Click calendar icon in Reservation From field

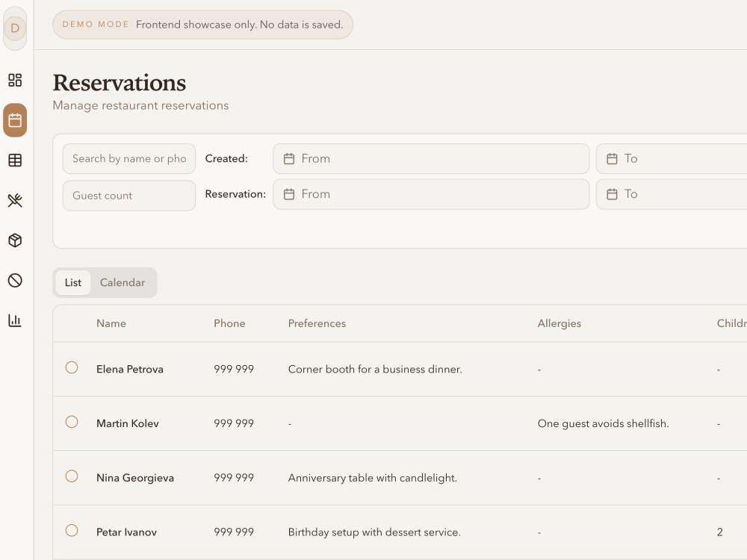point(288,194)
